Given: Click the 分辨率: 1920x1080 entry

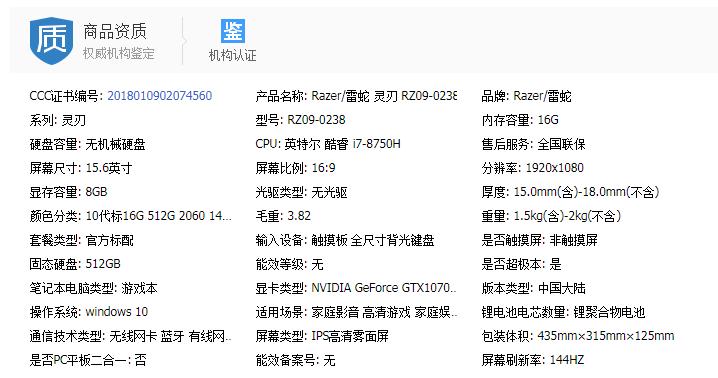Looking at the screenshot, I should 533,168.
